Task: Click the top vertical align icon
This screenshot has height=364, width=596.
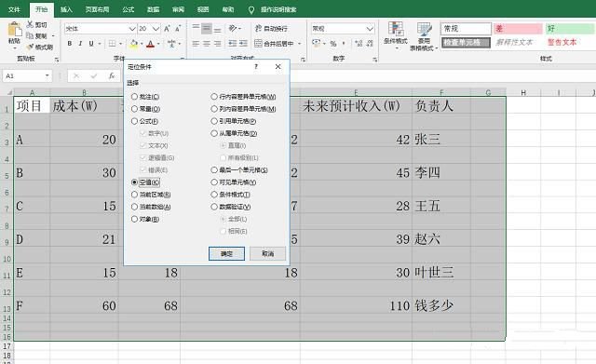Action: 196,28
